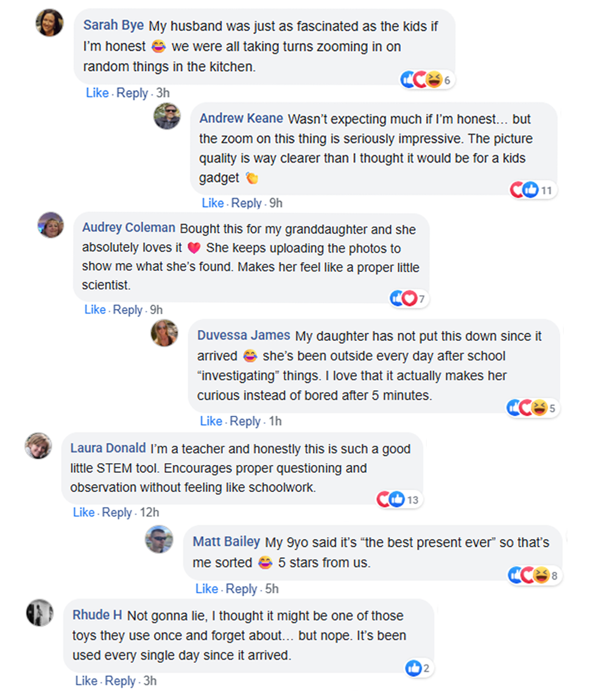
Task: Click Andrew Keane's avatar photo
Action: [x=167, y=116]
